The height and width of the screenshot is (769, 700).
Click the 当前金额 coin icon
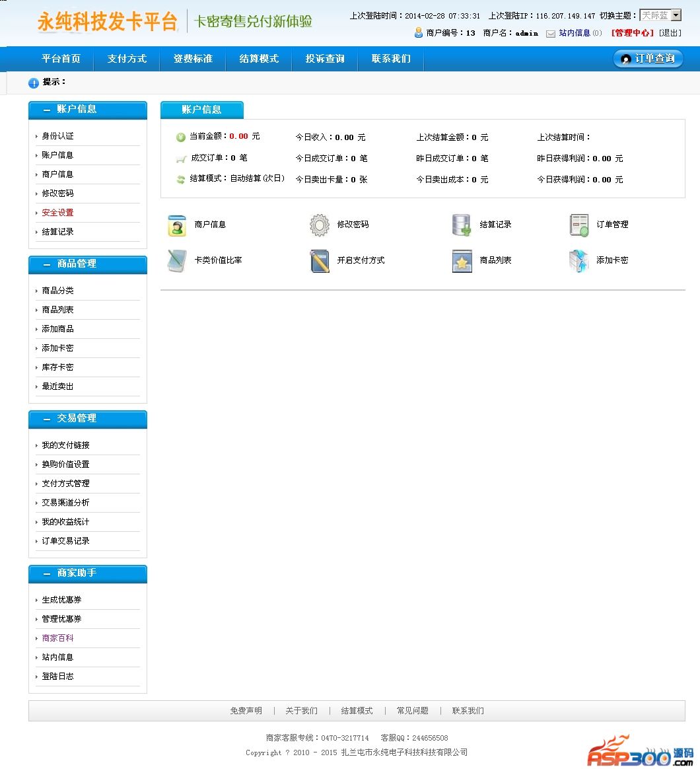181,137
